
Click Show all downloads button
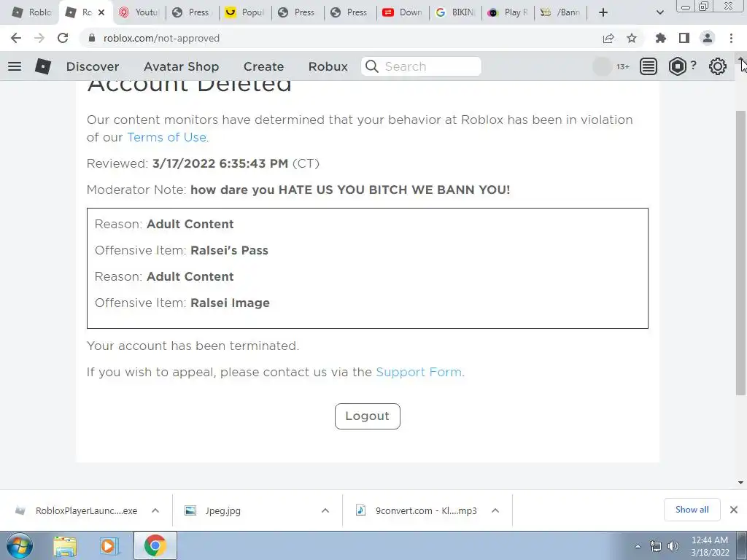692,510
